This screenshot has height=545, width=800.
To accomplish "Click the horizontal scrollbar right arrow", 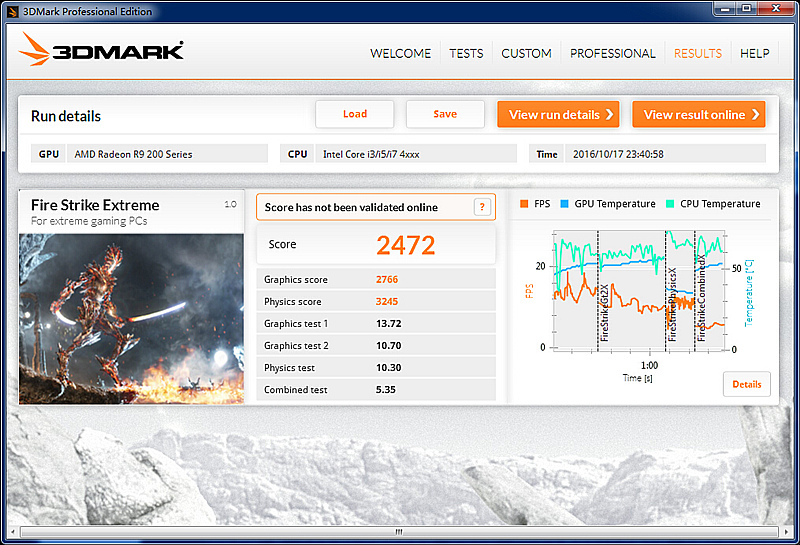I will click(779, 531).
